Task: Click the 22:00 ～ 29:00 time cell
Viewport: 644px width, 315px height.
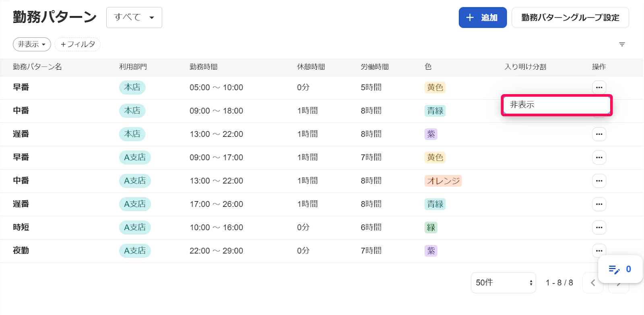Action: click(216, 251)
